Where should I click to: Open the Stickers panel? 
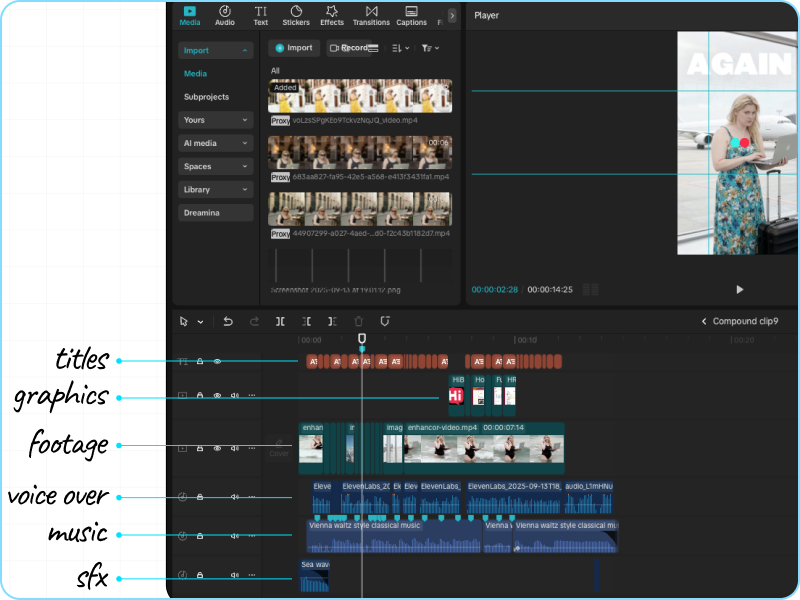tap(296, 14)
